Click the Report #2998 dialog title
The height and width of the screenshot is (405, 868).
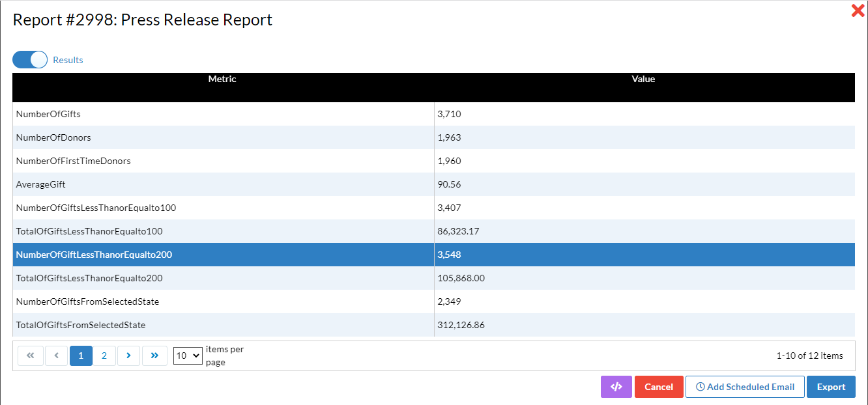click(x=143, y=20)
